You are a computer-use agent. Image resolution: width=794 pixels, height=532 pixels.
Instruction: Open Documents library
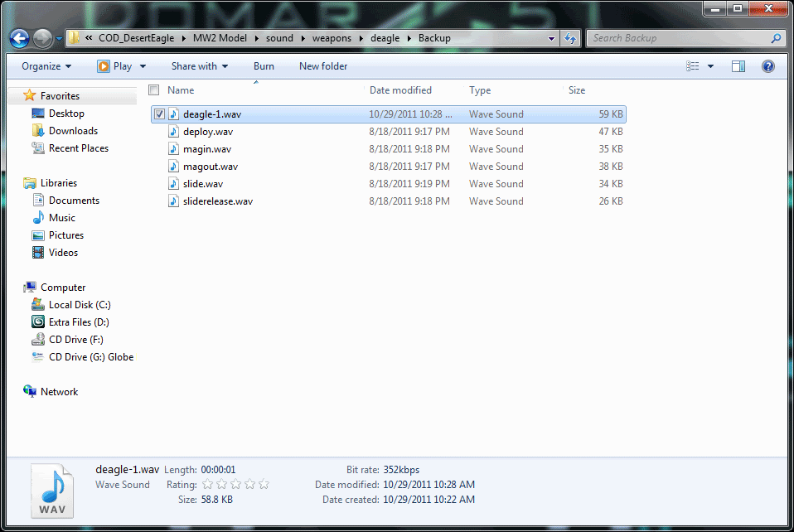tap(74, 201)
